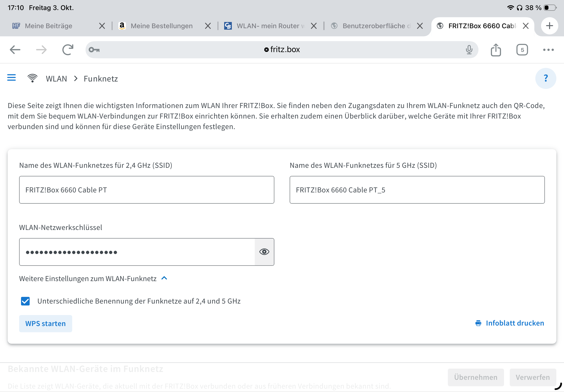564x392 pixels.
Task: Click the WLAN breadcrumb link
Action: (56, 79)
